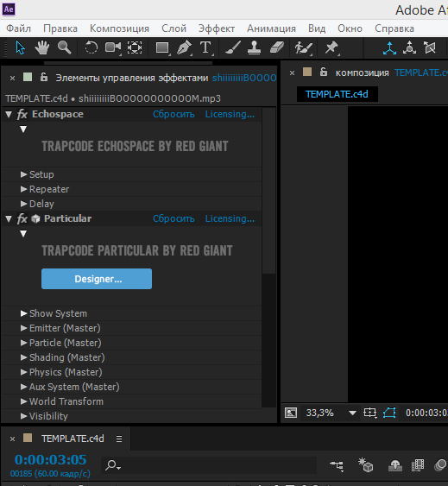Image resolution: width=448 pixels, height=486 pixels.
Task: Click Сбросить for the Echospace effect
Action: [174, 114]
